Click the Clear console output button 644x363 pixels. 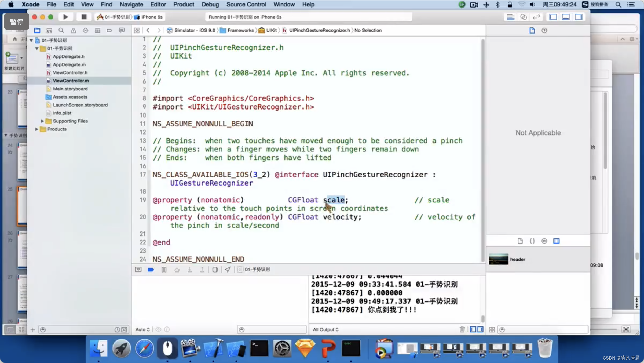tap(462, 329)
